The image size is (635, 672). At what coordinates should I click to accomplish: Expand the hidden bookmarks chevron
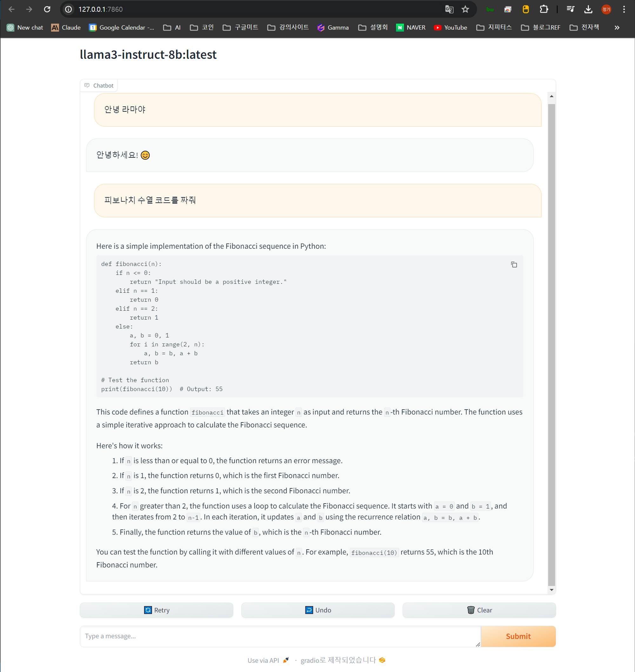coord(617,27)
